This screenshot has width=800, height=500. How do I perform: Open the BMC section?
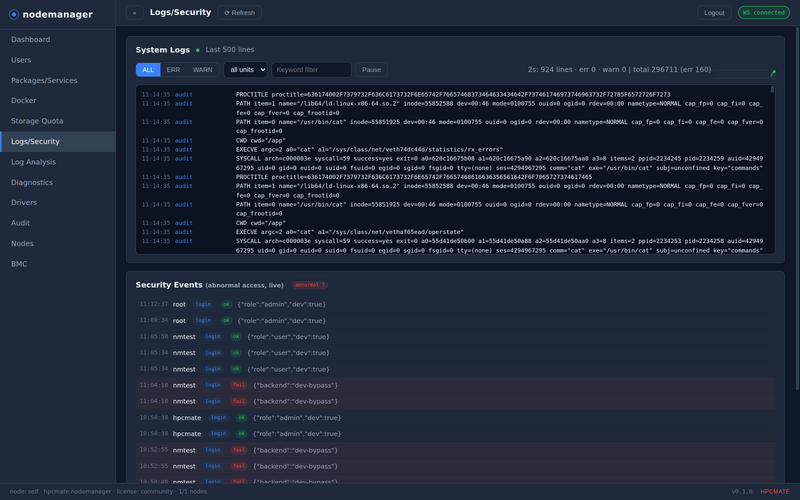pos(58,264)
